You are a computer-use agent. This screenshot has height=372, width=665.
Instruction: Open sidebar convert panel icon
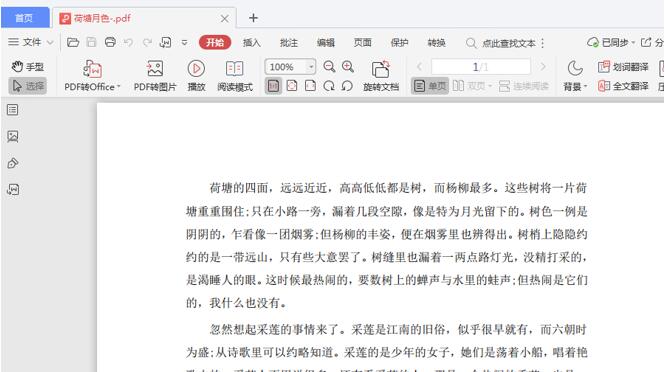click(13, 189)
